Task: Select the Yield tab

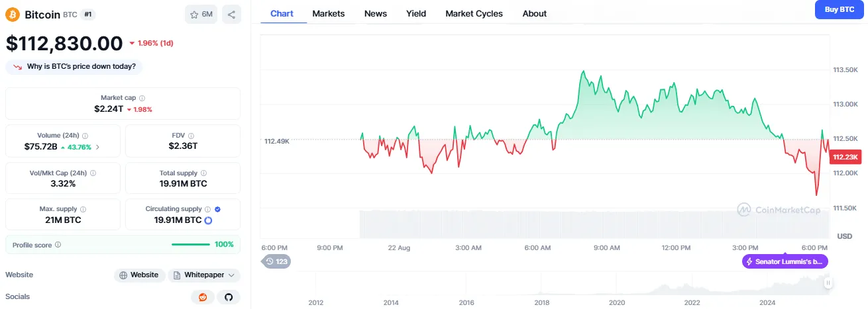Action: point(416,13)
